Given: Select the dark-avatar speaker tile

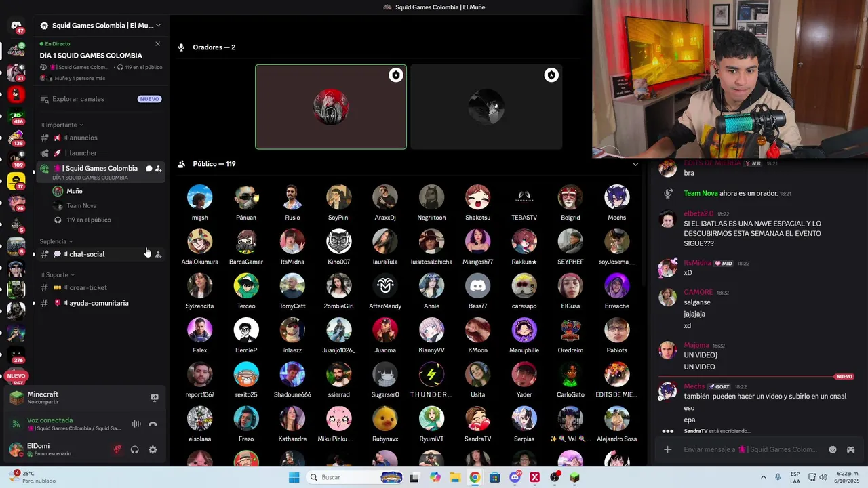Looking at the screenshot, I should tap(486, 106).
